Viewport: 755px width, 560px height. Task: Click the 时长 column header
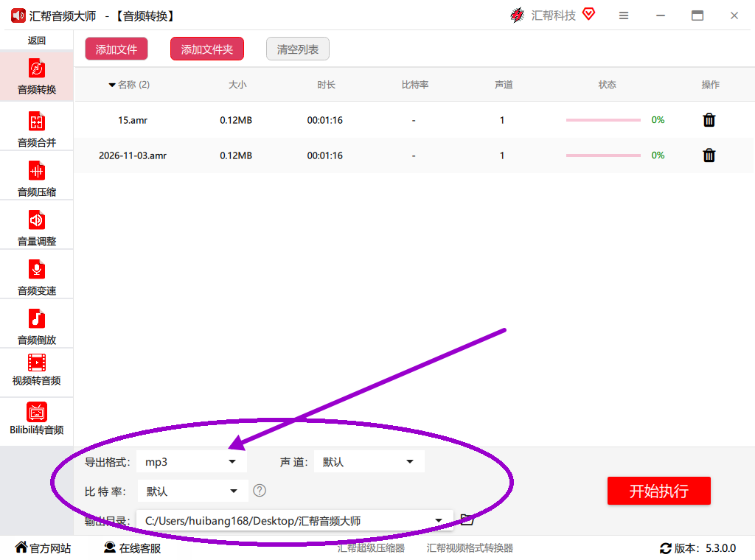(x=326, y=85)
